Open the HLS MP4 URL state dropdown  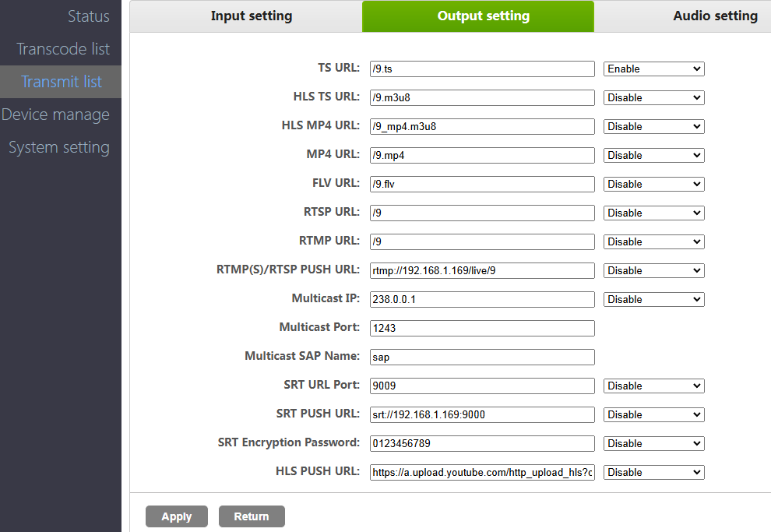(654, 126)
